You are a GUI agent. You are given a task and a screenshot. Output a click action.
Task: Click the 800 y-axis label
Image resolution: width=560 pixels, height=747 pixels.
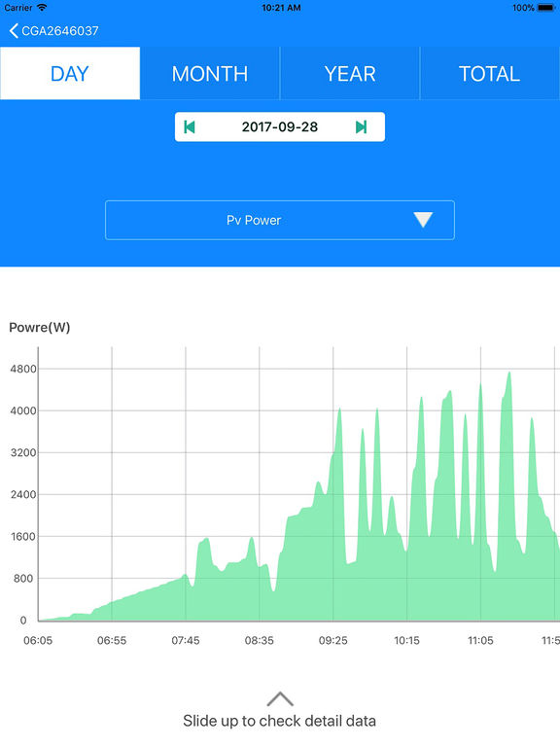point(23,579)
